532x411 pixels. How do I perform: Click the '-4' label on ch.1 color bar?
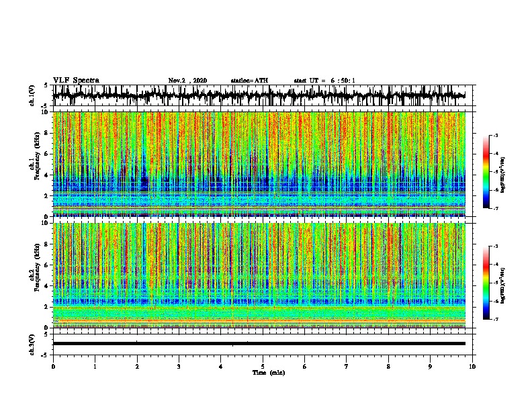(x=496, y=154)
